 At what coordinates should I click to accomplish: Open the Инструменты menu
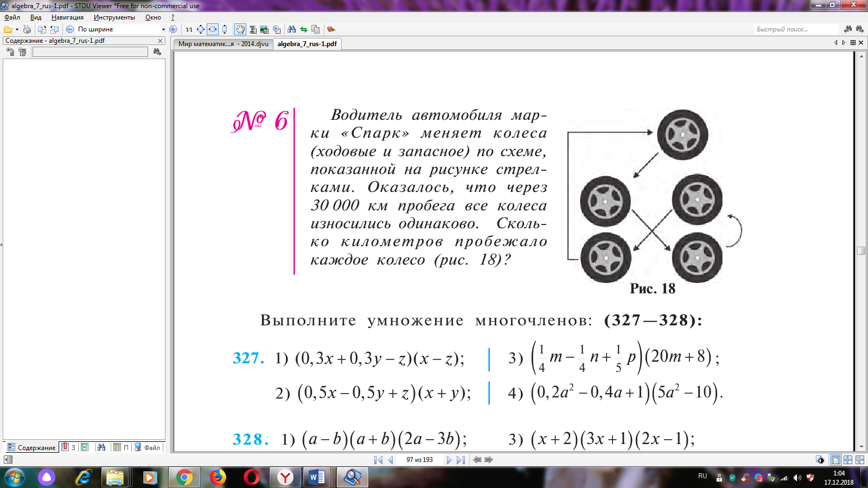[x=114, y=17]
